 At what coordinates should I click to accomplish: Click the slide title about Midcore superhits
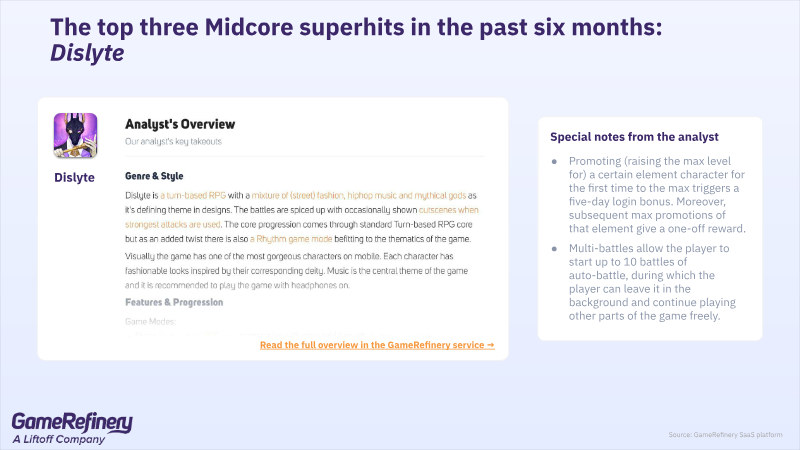pos(356,27)
